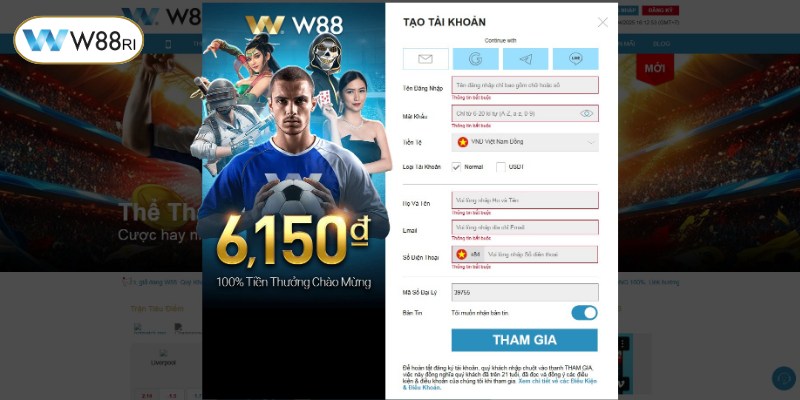Open the BLOG menu item
800x400 pixels.
click(x=661, y=44)
